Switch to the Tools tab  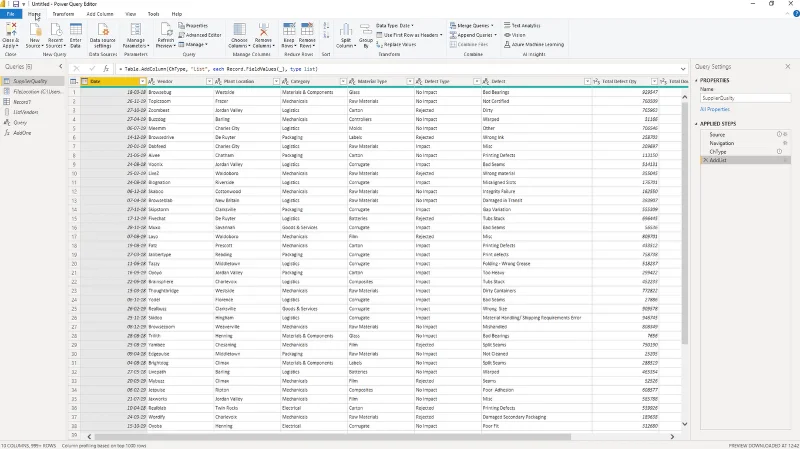coord(154,14)
